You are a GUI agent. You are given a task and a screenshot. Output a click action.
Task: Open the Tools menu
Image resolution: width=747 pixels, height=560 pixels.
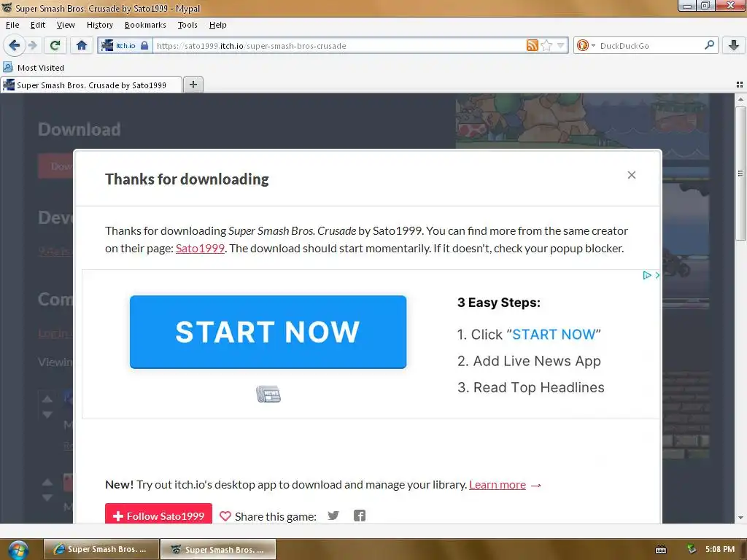187,25
